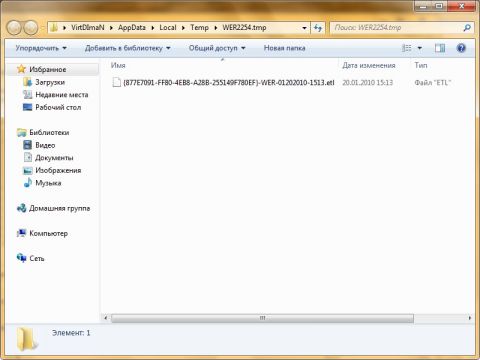Expand the arrow after AppData in path

(153, 28)
